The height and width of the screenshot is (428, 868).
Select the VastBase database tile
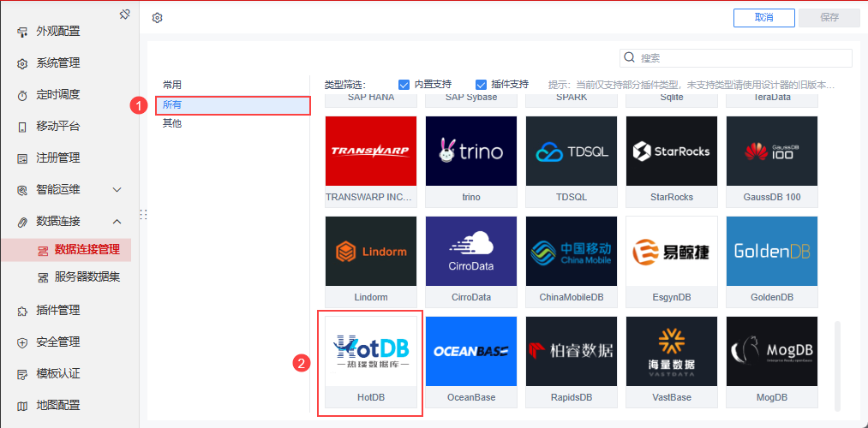coord(672,361)
